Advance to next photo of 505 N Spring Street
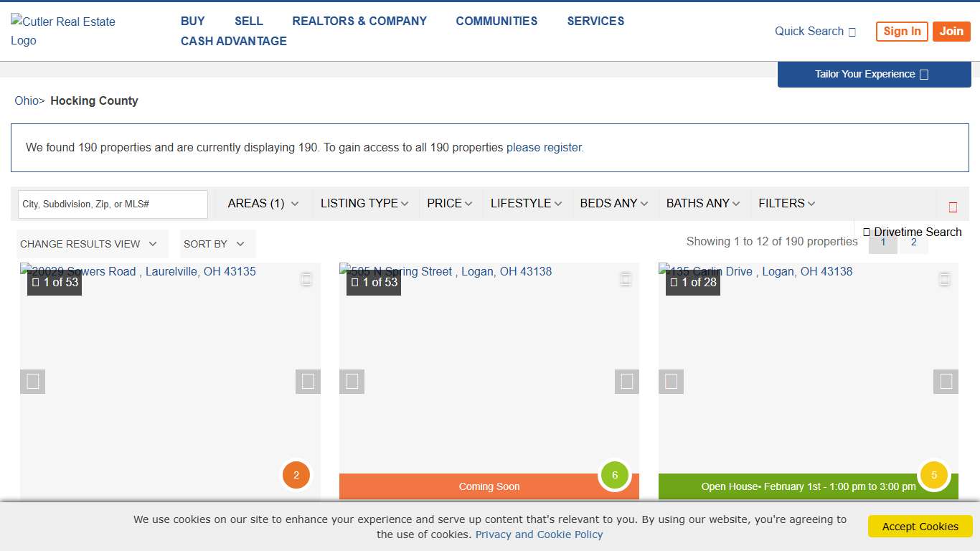The image size is (980, 551). coord(626,382)
